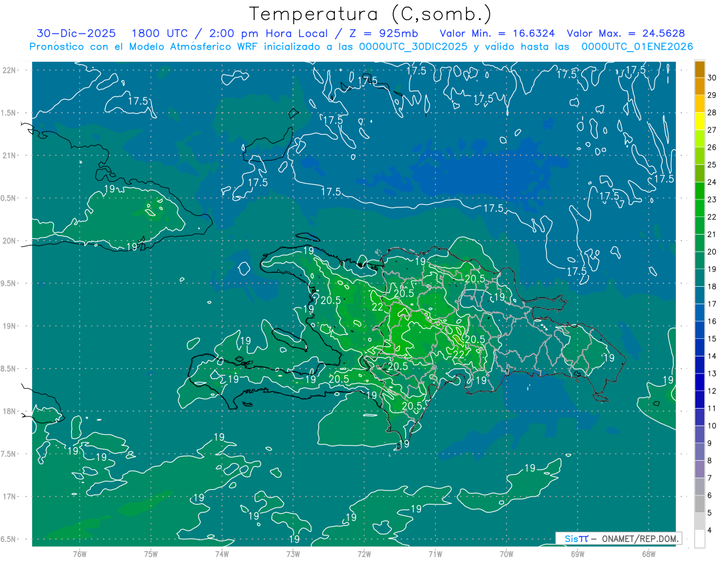The height and width of the screenshot is (562, 728).
Task: Click 'Valor Max. = 24.5628' in header
Action: point(626,33)
